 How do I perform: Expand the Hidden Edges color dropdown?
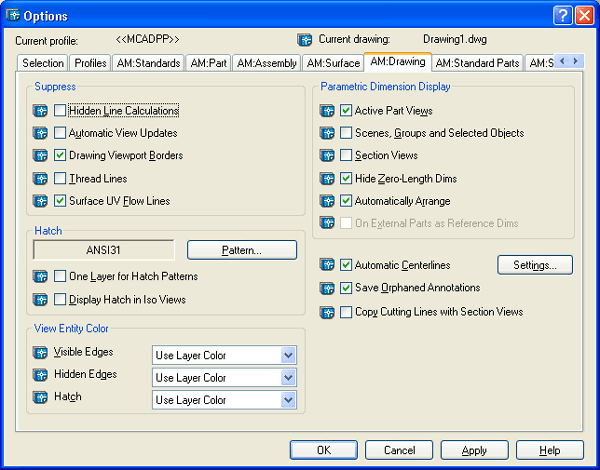click(288, 377)
